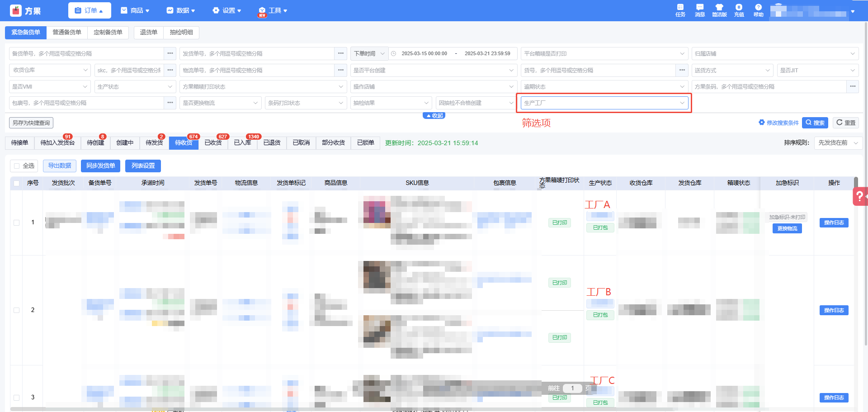
Task: Open the 生产状态 filter dropdown
Action: tap(135, 86)
